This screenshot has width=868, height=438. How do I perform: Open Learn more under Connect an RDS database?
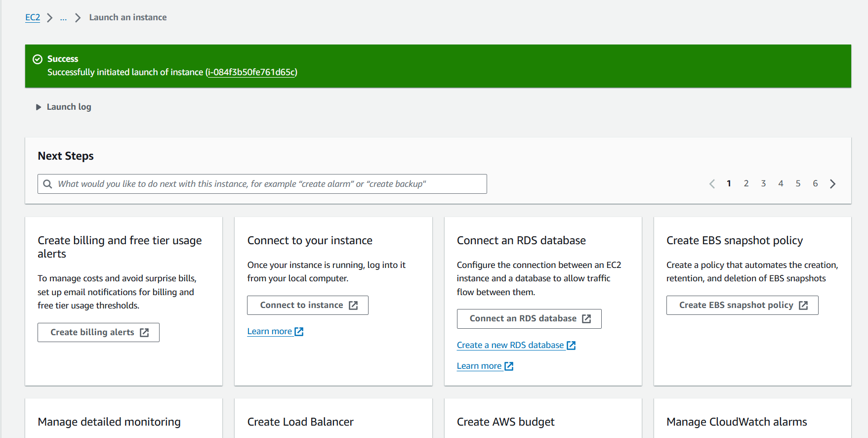(485, 366)
